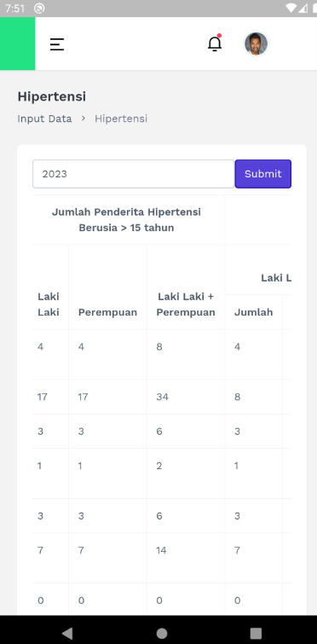Tap the green sidebar logo block
This screenshot has height=644, width=317.
[17, 44]
